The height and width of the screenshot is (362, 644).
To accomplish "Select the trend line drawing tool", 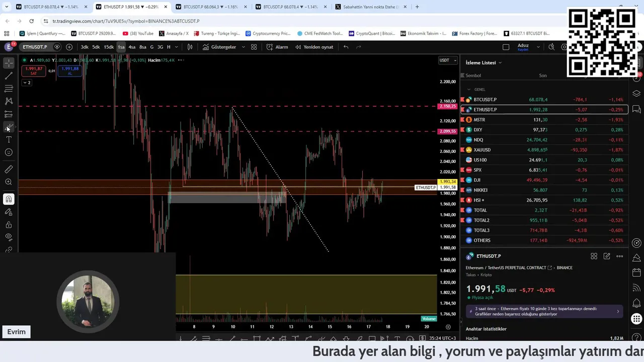I will (x=9, y=76).
